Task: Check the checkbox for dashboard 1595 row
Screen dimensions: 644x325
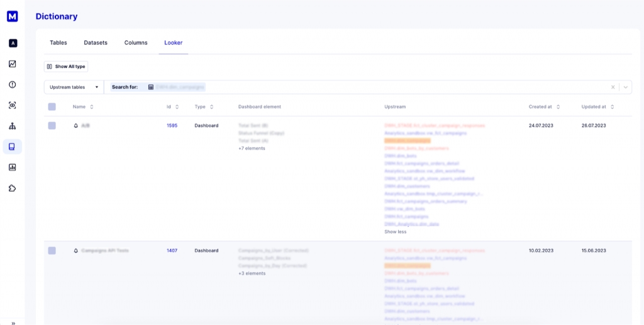Action: [52, 126]
